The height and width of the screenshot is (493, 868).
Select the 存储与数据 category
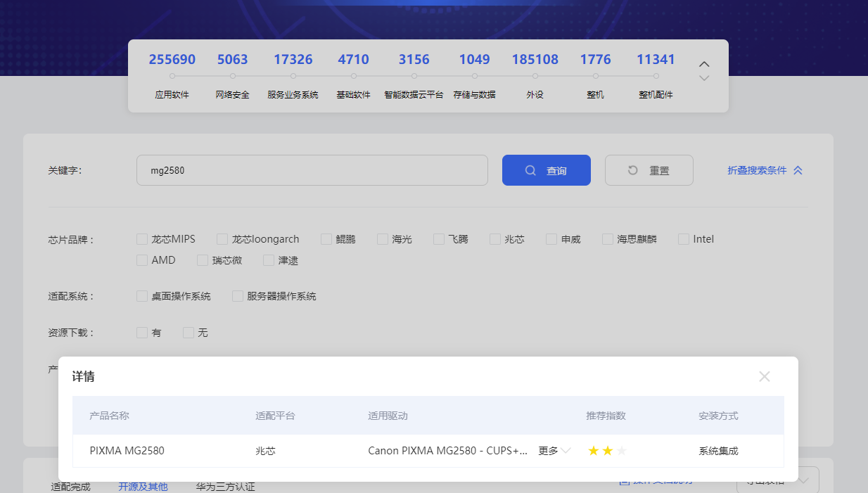[x=475, y=94]
